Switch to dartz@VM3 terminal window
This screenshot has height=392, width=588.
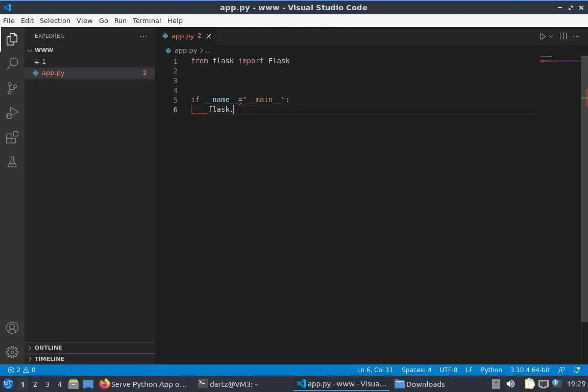pyautogui.click(x=229, y=384)
